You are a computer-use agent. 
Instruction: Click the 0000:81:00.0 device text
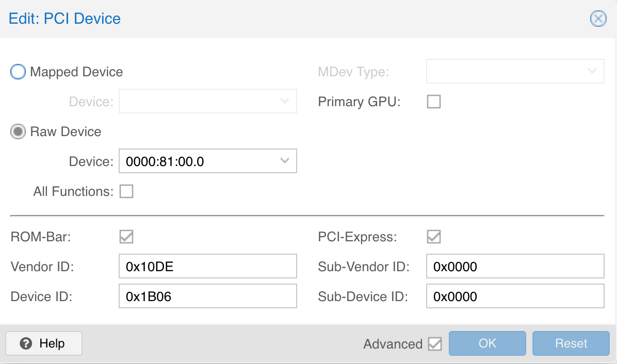(165, 161)
